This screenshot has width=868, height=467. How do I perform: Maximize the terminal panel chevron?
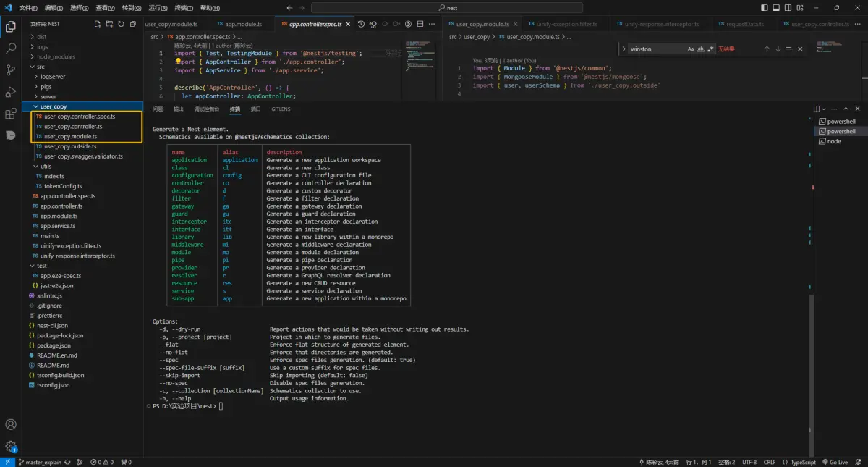pos(846,109)
